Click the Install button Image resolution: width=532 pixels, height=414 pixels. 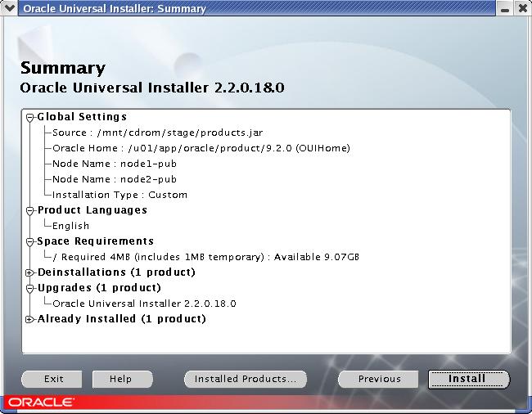pyautogui.click(x=468, y=379)
